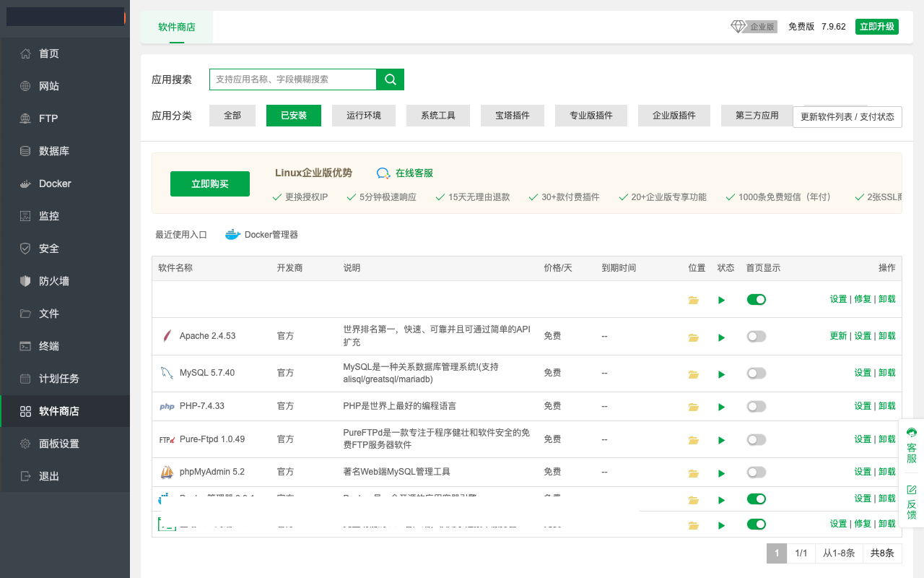This screenshot has height=578, width=924.
Task: Select the 已安装 installed filter tab
Action: coord(293,115)
